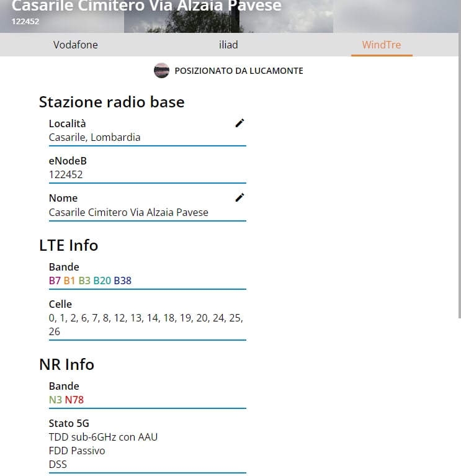Select LTE band B3
Image resolution: width=461 pixels, height=476 pixels.
84,281
